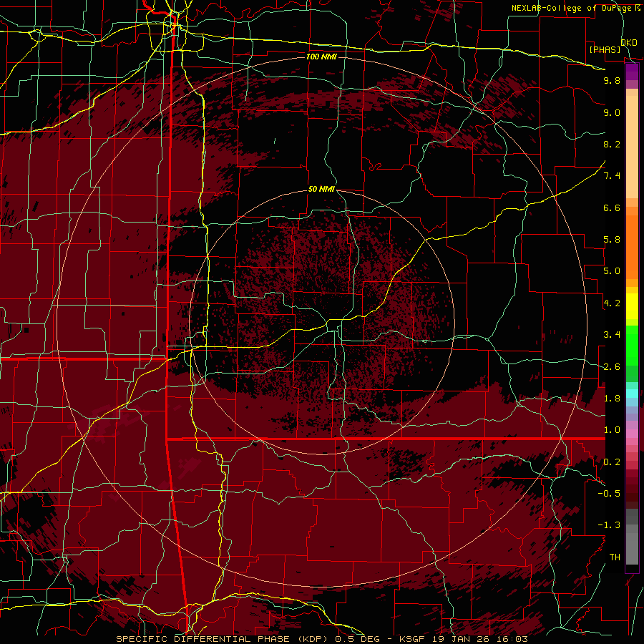Click the -0.5 scale value

point(609,494)
